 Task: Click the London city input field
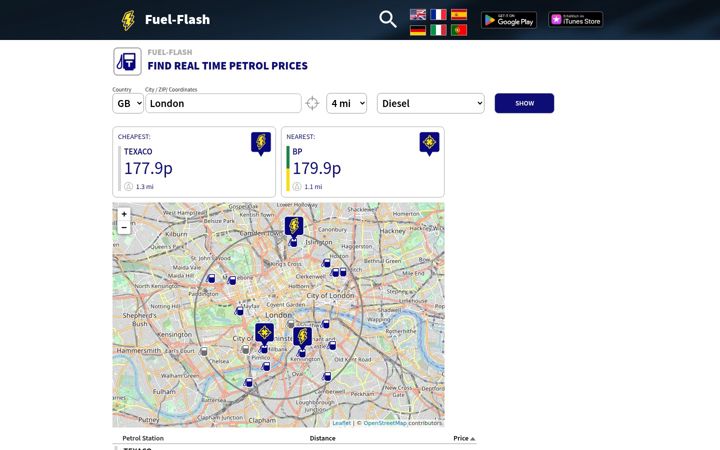[223, 103]
